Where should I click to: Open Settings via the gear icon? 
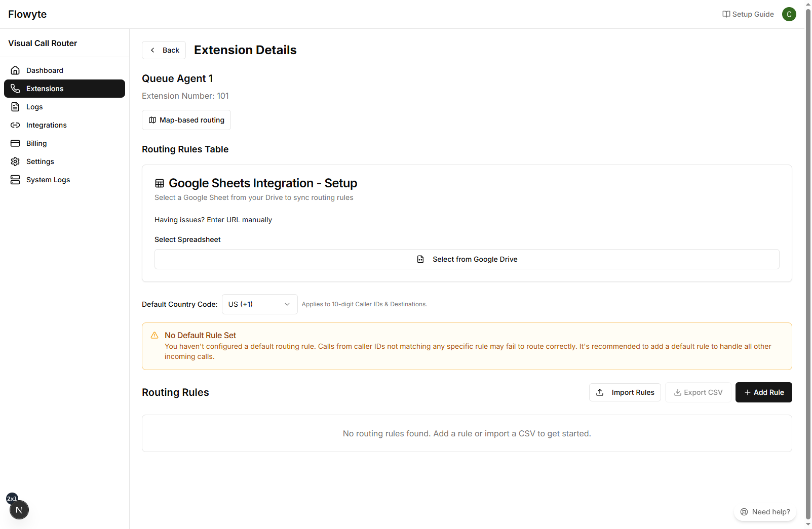pyautogui.click(x=15, y=161)
